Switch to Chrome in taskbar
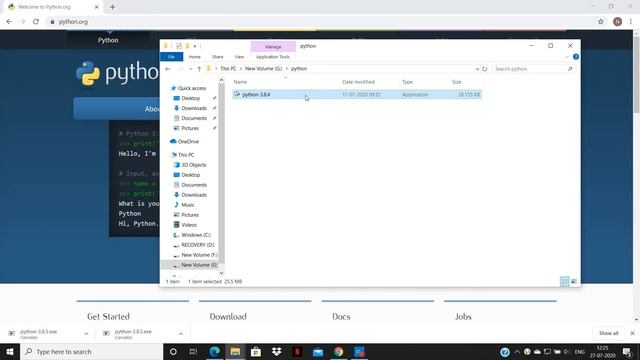The image size is (640, 360). 338,351
